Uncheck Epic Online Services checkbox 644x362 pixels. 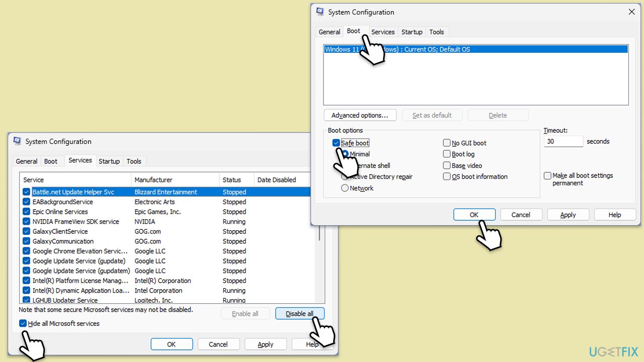click(26, 212)
